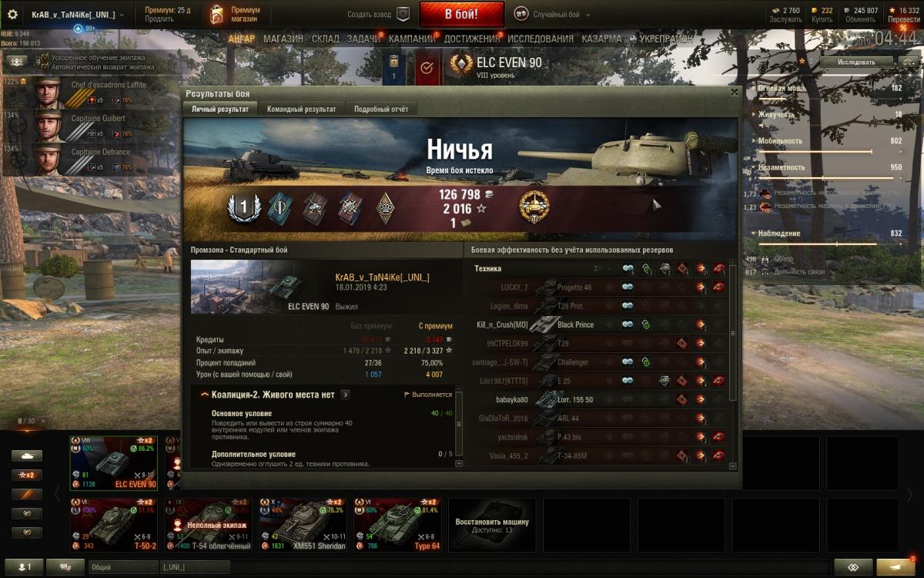The height and width of the screenshot is (578, 924).
Task: Click the Mastery badge medal icon
Action: point(534,207)
